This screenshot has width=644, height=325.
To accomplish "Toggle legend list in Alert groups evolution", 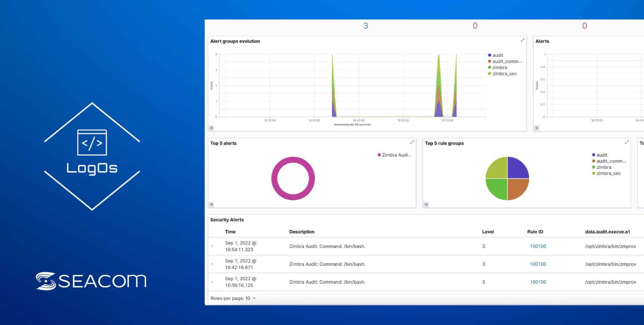I will pos(211,128).
